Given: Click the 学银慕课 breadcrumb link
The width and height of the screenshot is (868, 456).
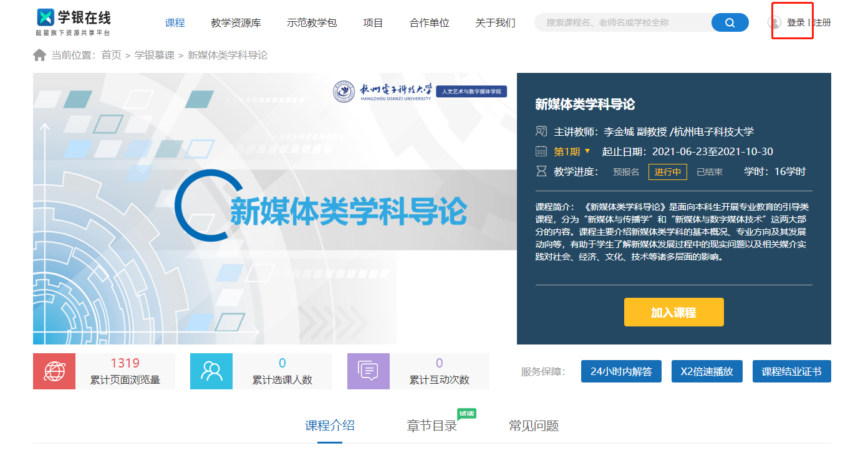Looking at the screenshot, I should tap(155, 55).
